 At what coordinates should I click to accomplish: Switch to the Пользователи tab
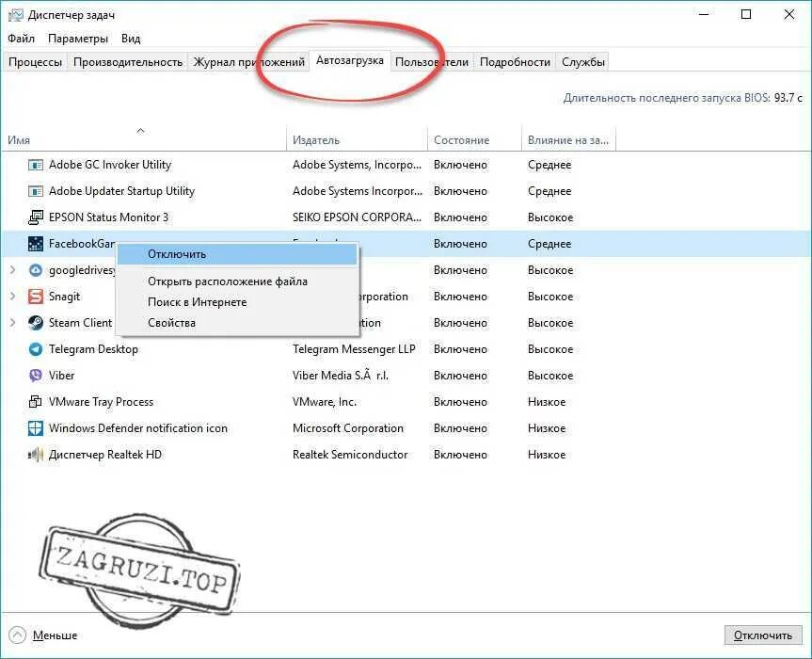point(431,61)
